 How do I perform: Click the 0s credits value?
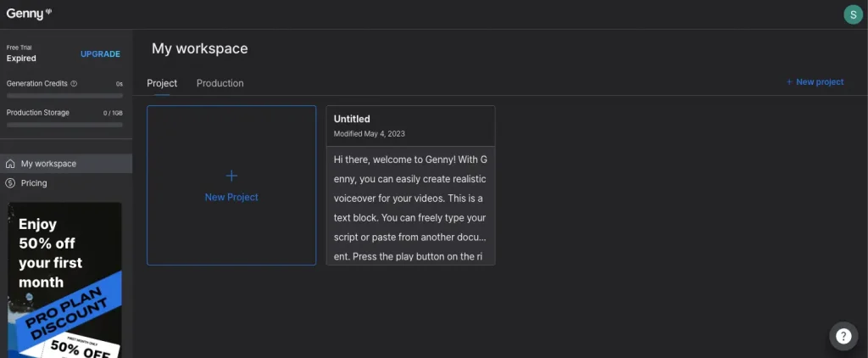pos(119,84)
